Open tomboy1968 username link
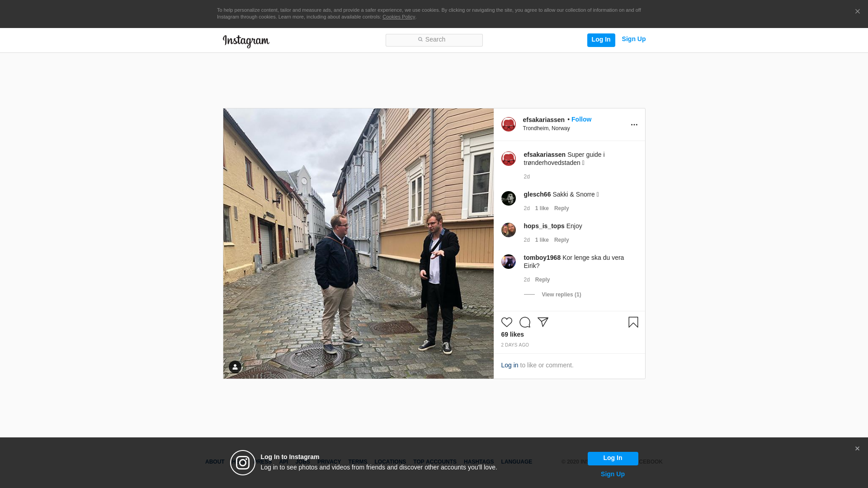868x488 pixels. click(x=542, y=258)
